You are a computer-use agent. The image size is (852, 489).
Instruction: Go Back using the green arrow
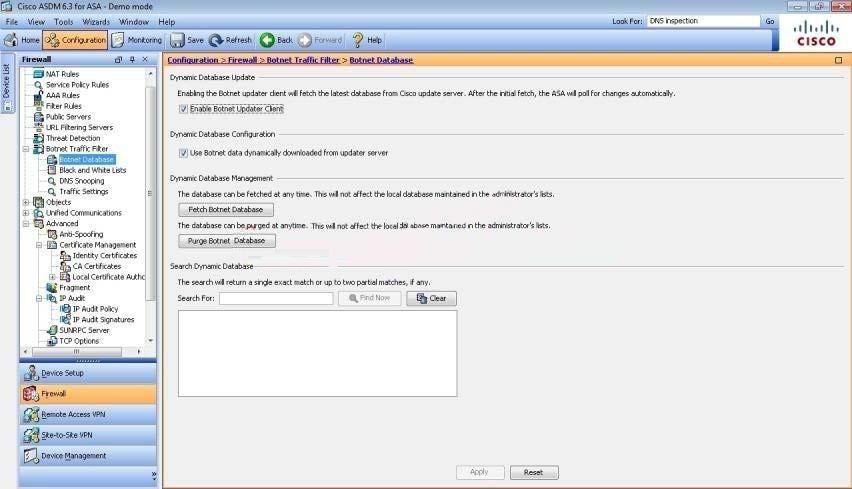pos(277,40)
